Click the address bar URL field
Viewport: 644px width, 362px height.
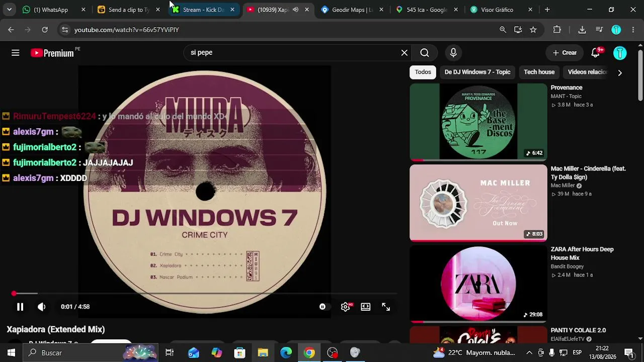click(282, 30)
